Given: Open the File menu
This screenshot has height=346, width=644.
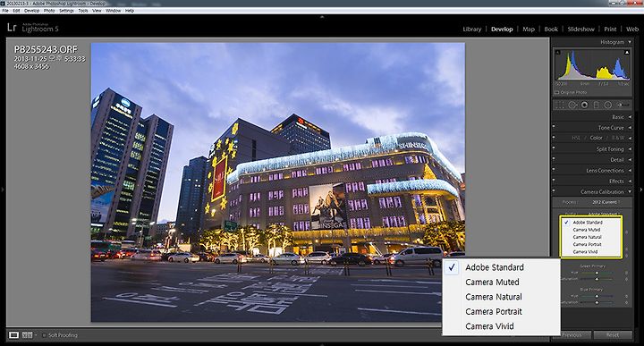Looking at the screenshot, I should pyautogui.click(x=5, y=11).
